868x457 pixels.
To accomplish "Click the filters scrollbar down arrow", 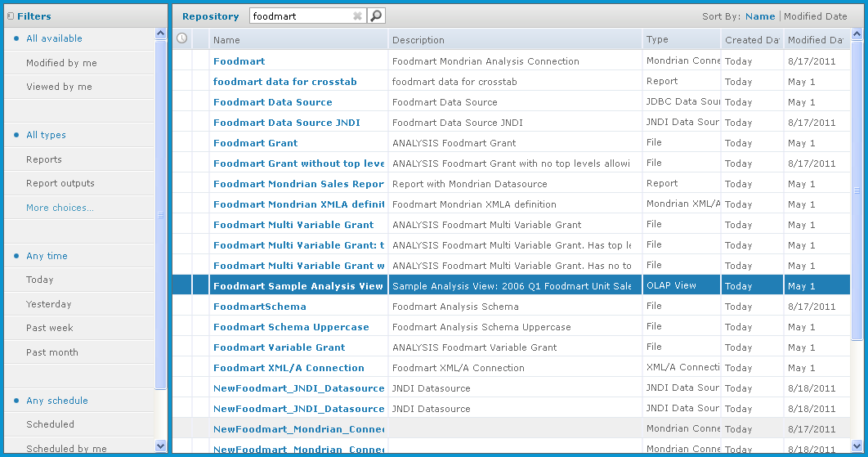I will point(160,446).
